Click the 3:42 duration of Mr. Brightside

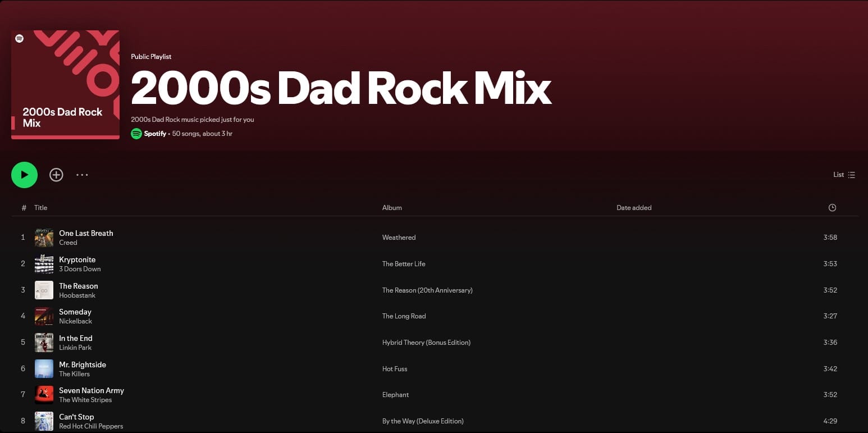coord(830,369)
